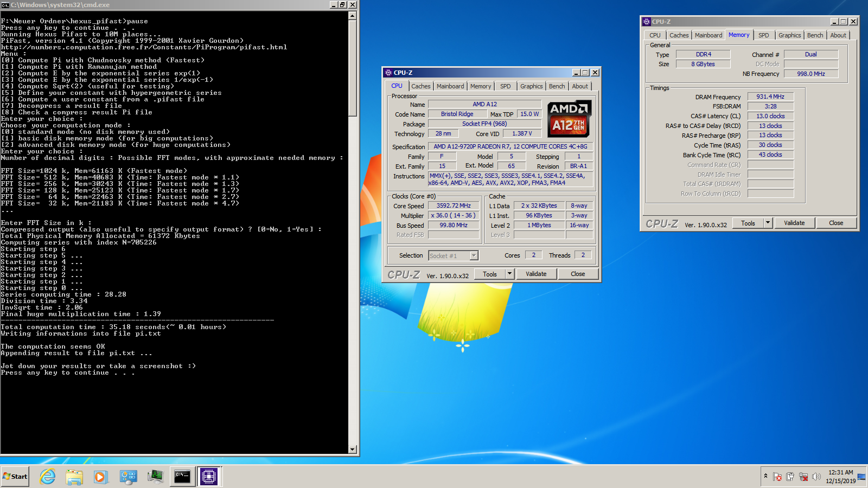Click Validate button in CPU-Z CPU window

click(536, 274)
